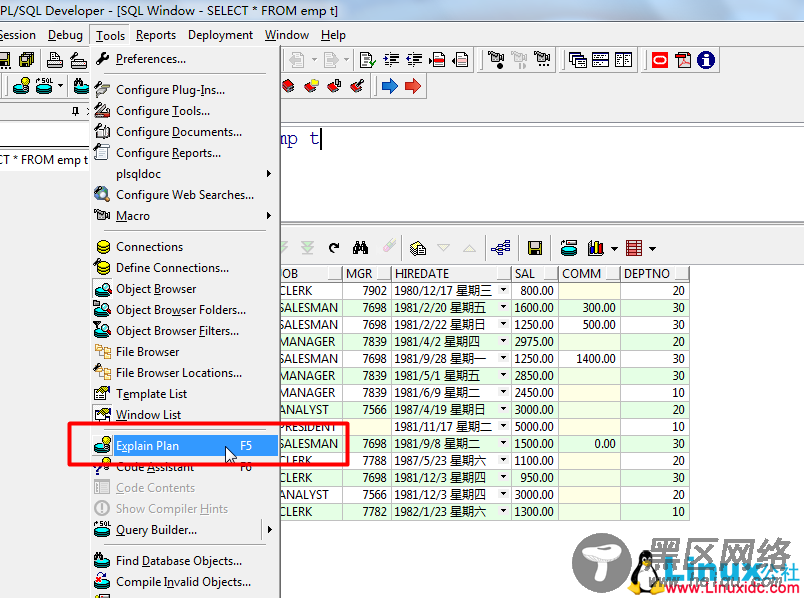This screenshot has height=598, width=804.
Task: Tile windows vertically using toolbar icon
Action: (624, 60)
